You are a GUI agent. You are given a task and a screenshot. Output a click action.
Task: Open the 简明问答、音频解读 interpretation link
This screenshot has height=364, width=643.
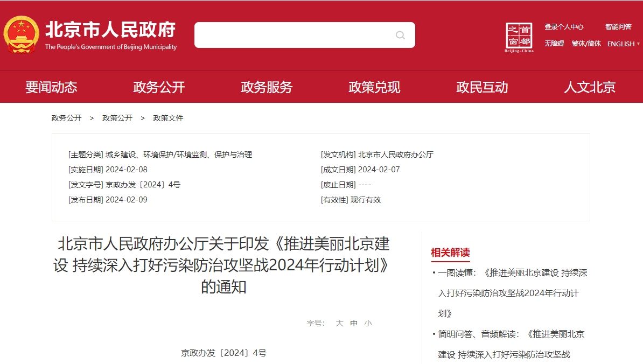pos(511,344)
